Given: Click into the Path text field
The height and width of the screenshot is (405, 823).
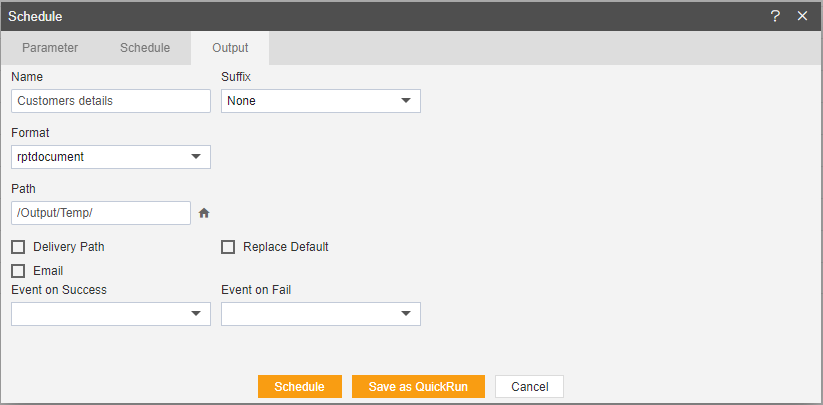Looking at the screenshot, I should [x=101, y=213].
